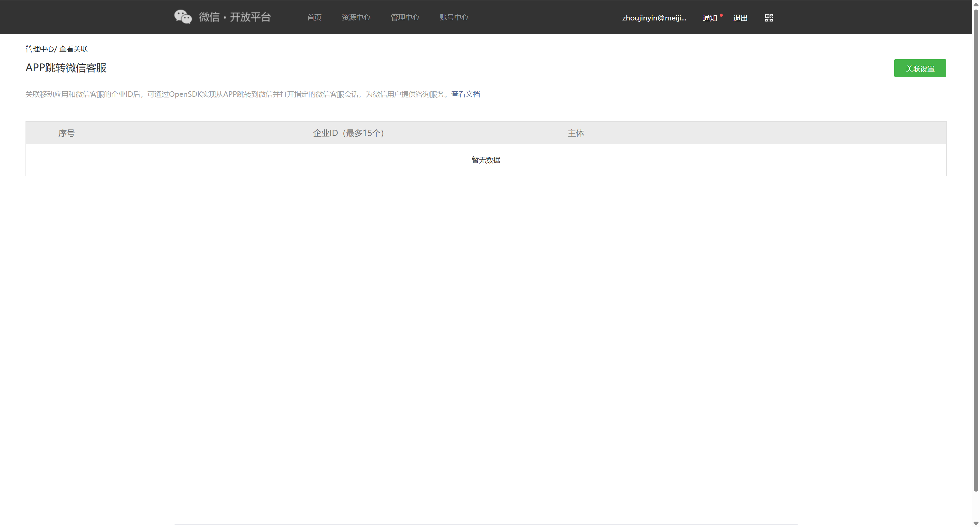The width and height of the screenshot is (980, 527).
Task: Click the red notification dot
Action: pyautogui.click(x=721, y=15)
